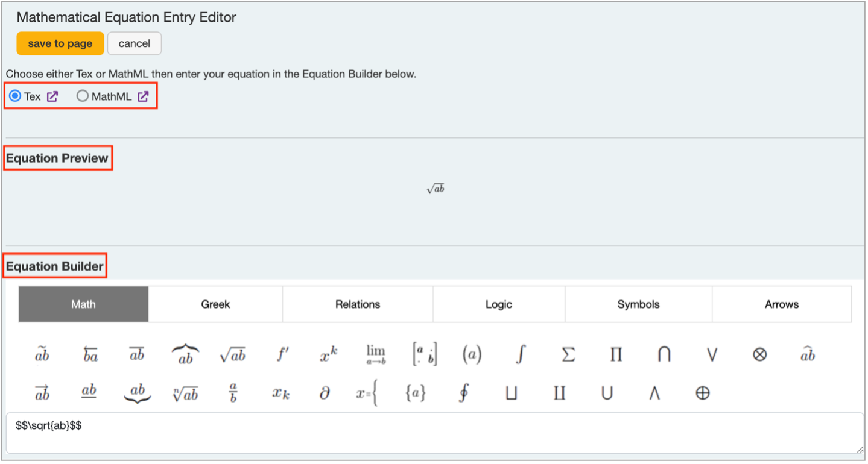The height and width of the screenshot is (464, 868).
Task: Click the save to page button
Action: [x=60, y=43]
